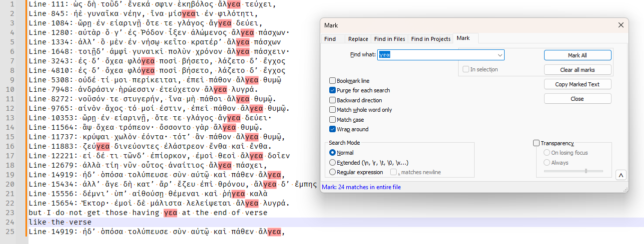Choose Regular expression search mode
The width and height of the screenshot is (644, 244).
(333, 172)
